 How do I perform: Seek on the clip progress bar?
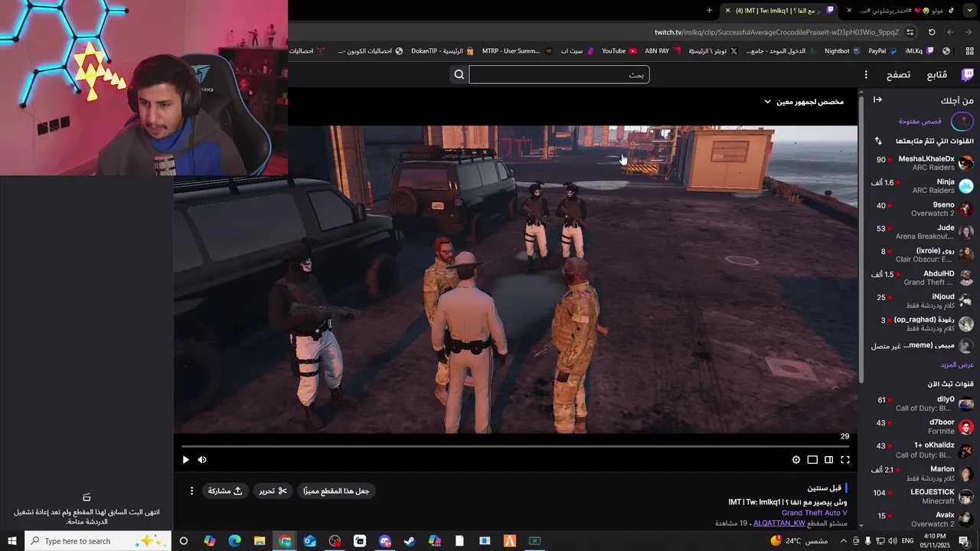point(515,446)
